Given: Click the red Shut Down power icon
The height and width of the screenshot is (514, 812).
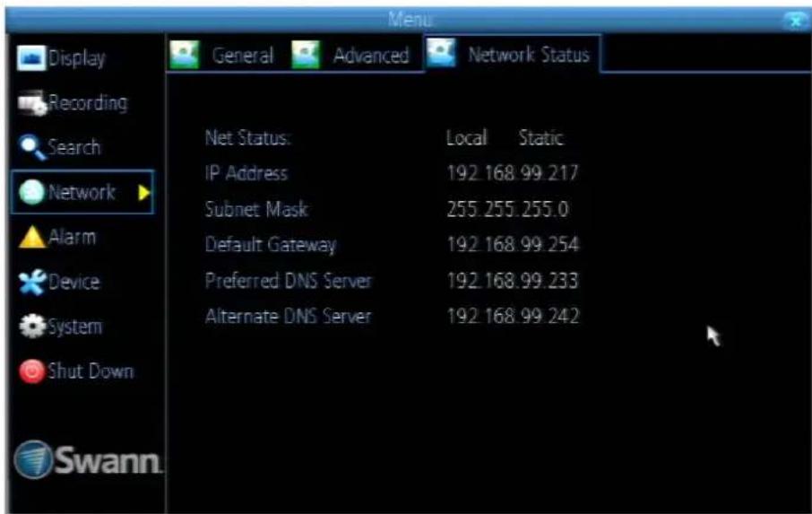Looking at the screenshot, I should [x=31, y=371].
